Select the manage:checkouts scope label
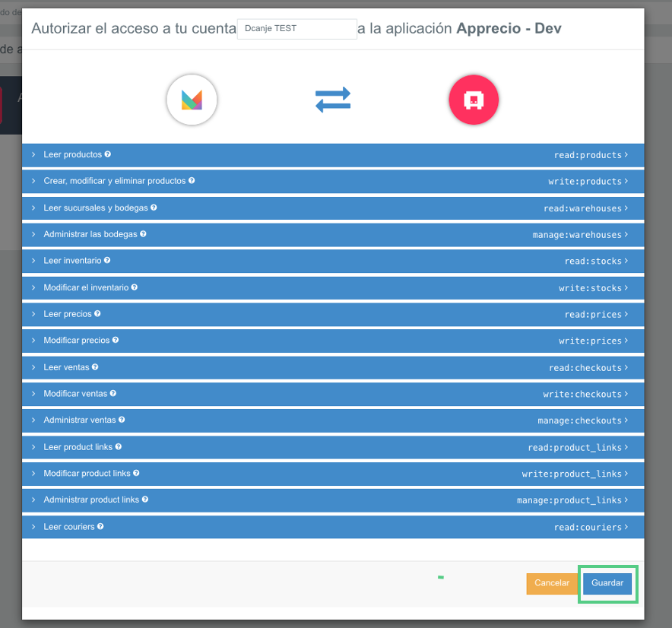 point(579,420)
